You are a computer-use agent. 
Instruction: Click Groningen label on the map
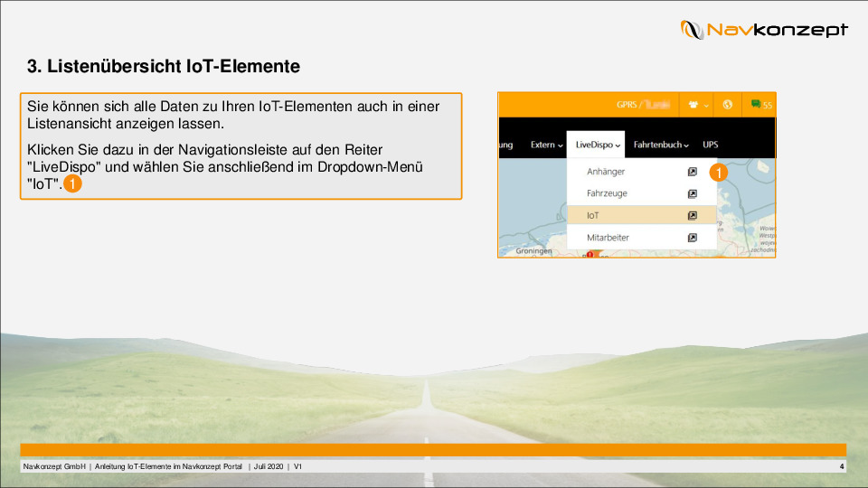tap(533, 250)
